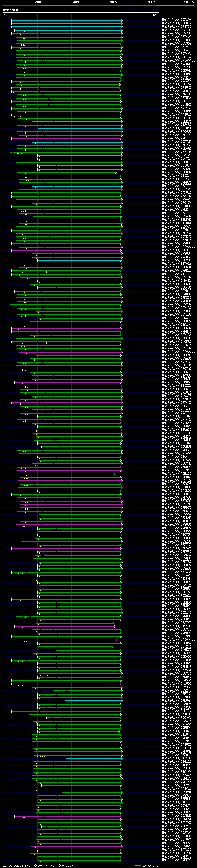Click the green ~80% identity legend swatch
Image resolution: width=197 pixels, height=868 pixels.
(137, 6)
